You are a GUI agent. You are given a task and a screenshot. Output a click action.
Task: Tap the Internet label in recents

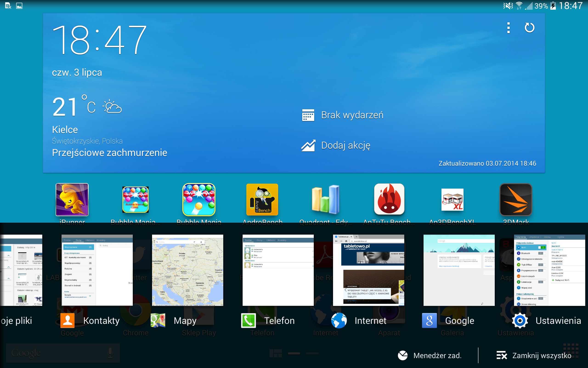[x=370, y=321]
